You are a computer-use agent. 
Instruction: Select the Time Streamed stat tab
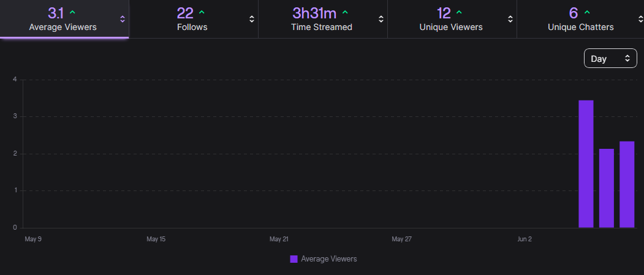323,19
